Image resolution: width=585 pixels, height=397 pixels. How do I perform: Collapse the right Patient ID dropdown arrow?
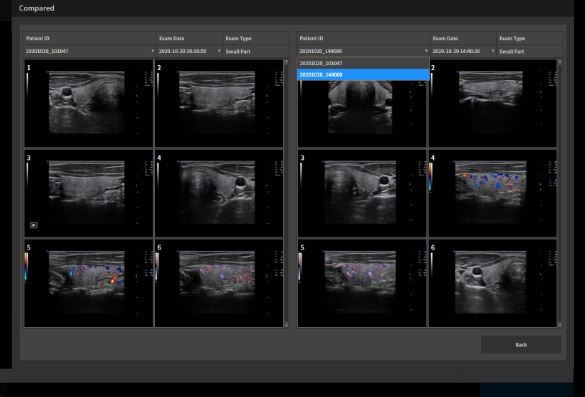pyautogui.click(x=426, y=51)
